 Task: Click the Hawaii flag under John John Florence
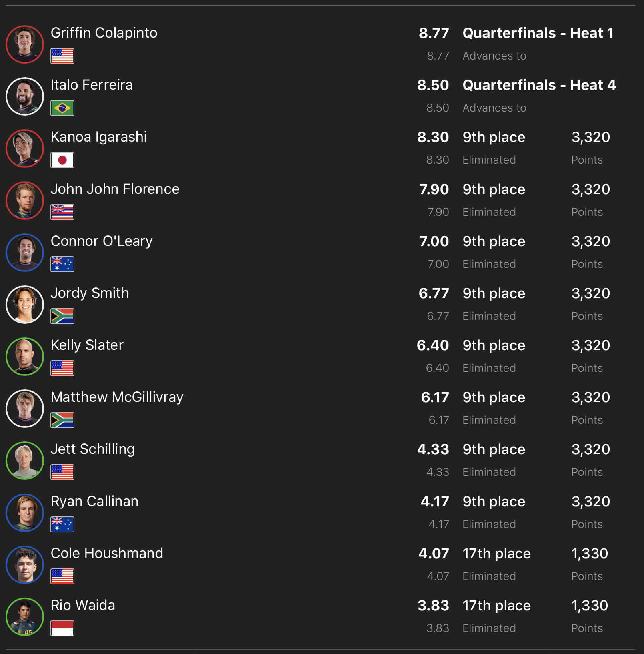[x=62, y=212]
